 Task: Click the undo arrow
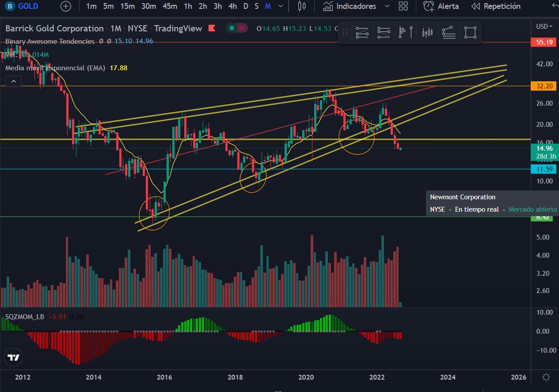click(555, 5)
